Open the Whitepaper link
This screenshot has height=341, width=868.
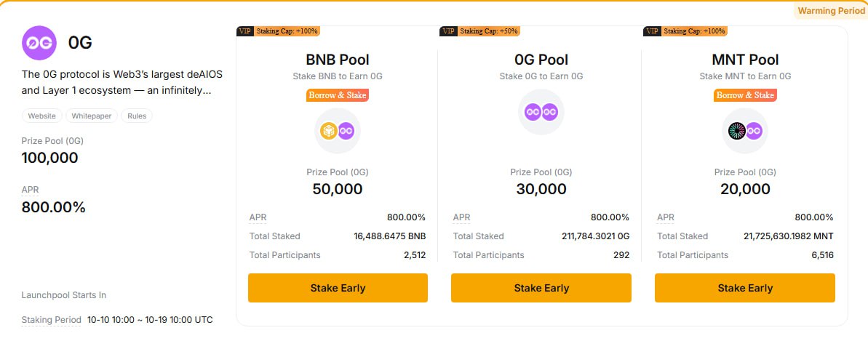point(92,116)
